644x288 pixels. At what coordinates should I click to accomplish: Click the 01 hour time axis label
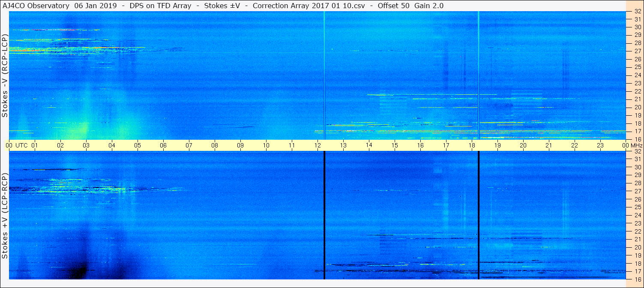coord(35,145)
